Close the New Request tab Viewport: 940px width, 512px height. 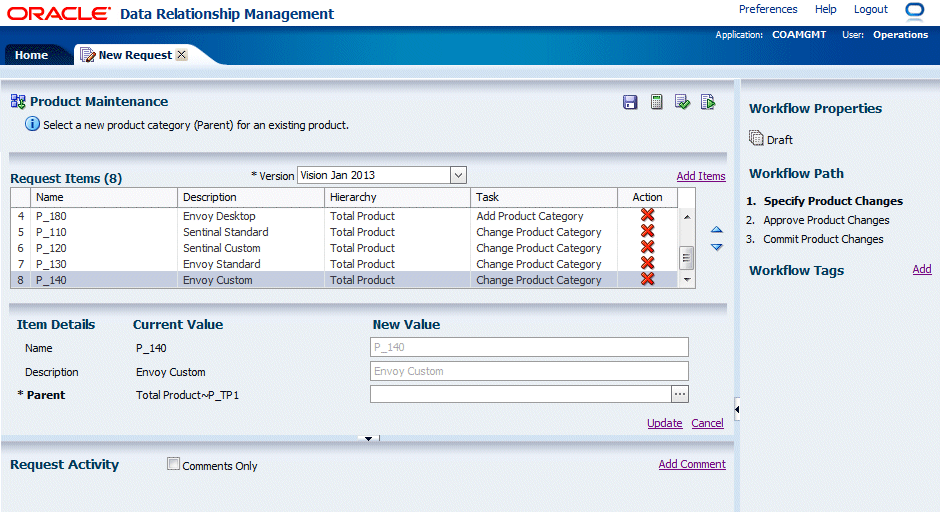181,55
